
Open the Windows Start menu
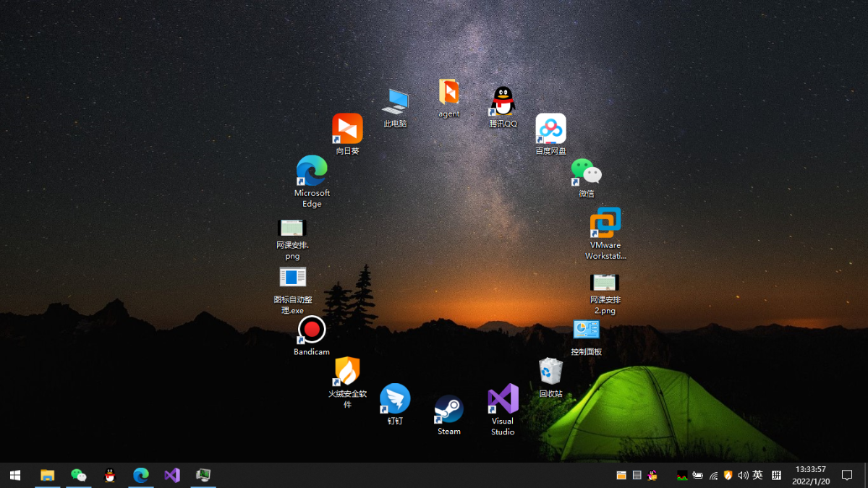click(x=15, y=475)
